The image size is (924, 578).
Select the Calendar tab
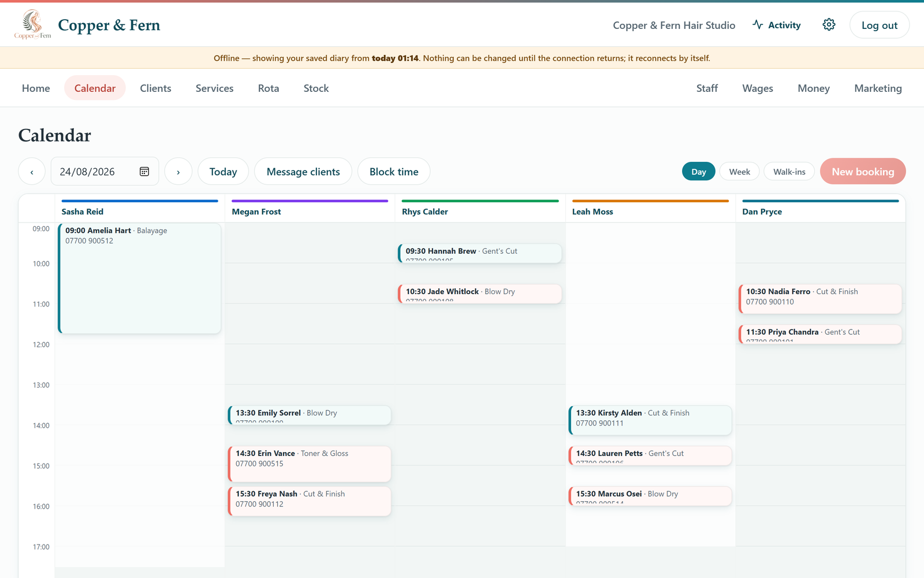point(95,88)
